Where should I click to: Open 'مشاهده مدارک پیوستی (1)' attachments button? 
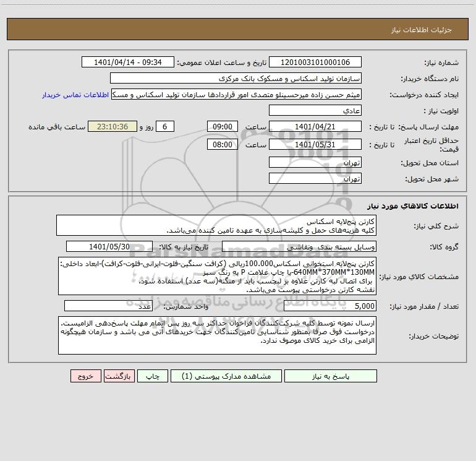pos(226,376)
